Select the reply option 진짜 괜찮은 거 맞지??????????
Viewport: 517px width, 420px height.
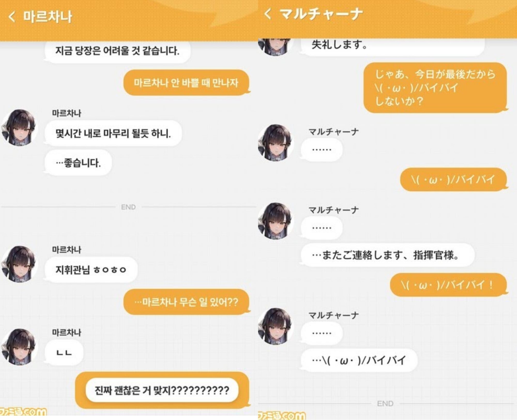162,390
